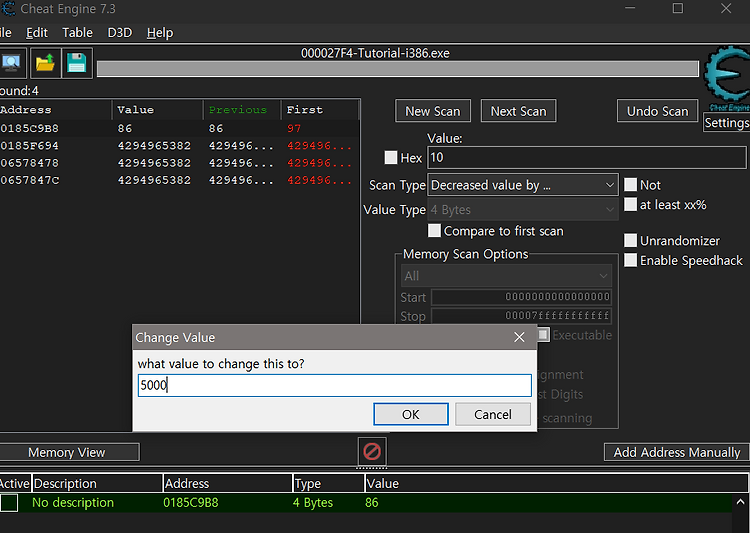
Task: Click the red no-entry clear list icon
Action: [x=372, y=451]
